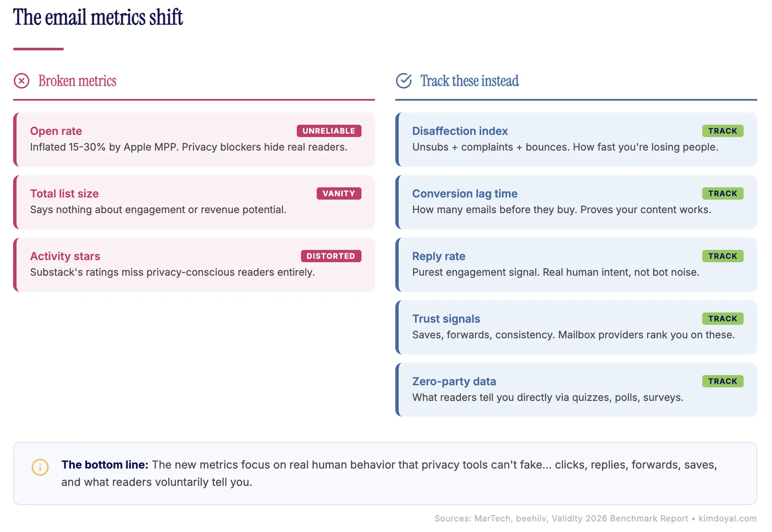Click the 'Zero-party data' card title
The height and width of the screenshot is (532, 772).
454,381
